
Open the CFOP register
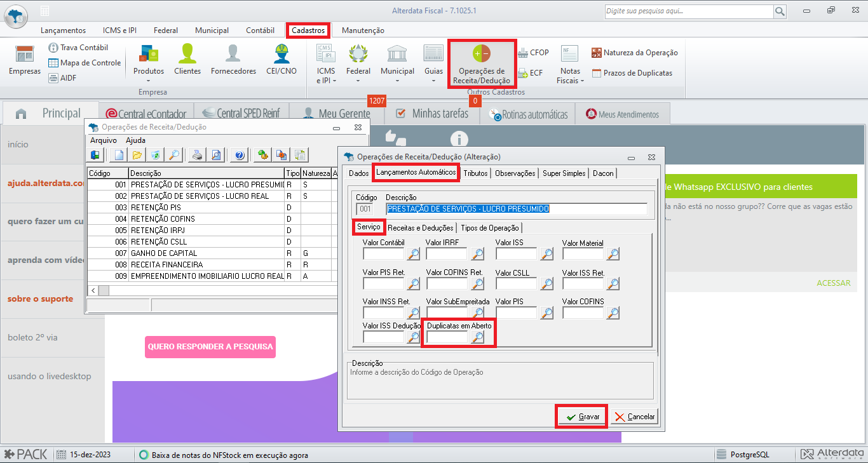coord(533,53)
